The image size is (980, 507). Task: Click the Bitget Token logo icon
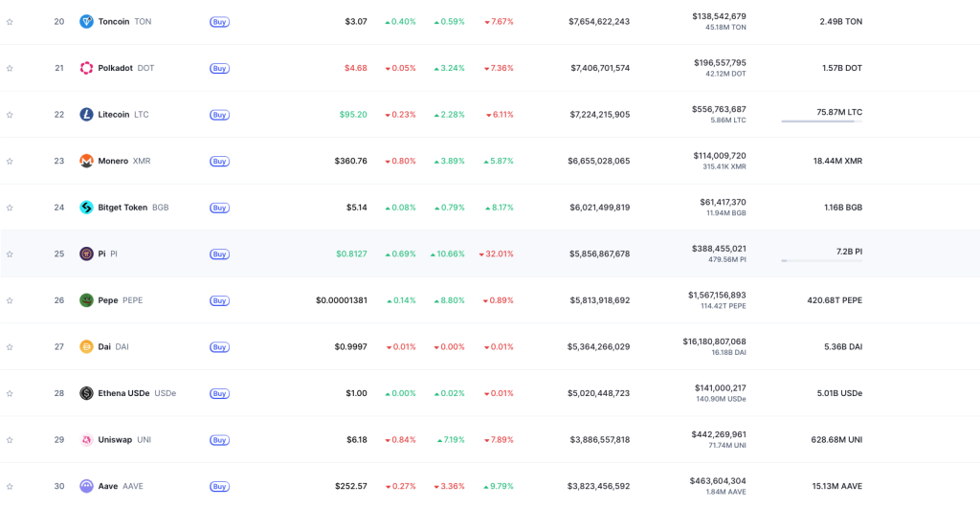tap(86, 208)
